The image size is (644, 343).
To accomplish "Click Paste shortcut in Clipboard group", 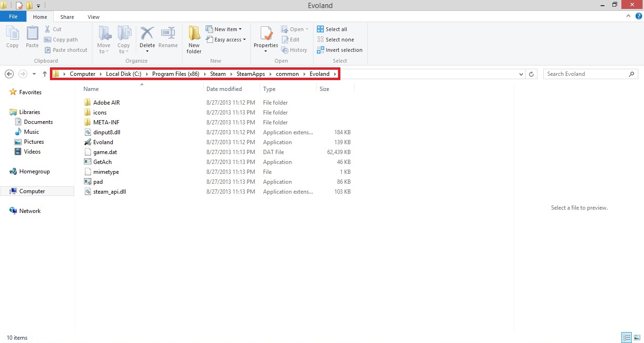I will 66,50.
